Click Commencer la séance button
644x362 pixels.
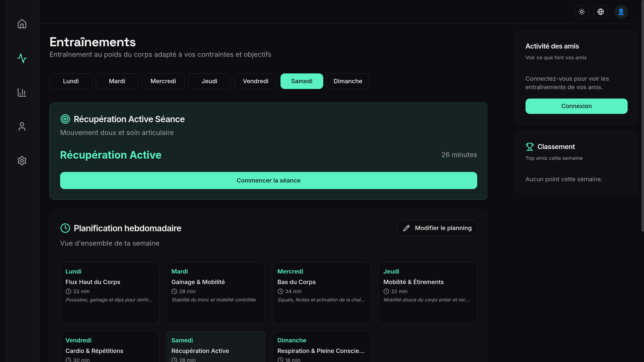click(269, 180)
